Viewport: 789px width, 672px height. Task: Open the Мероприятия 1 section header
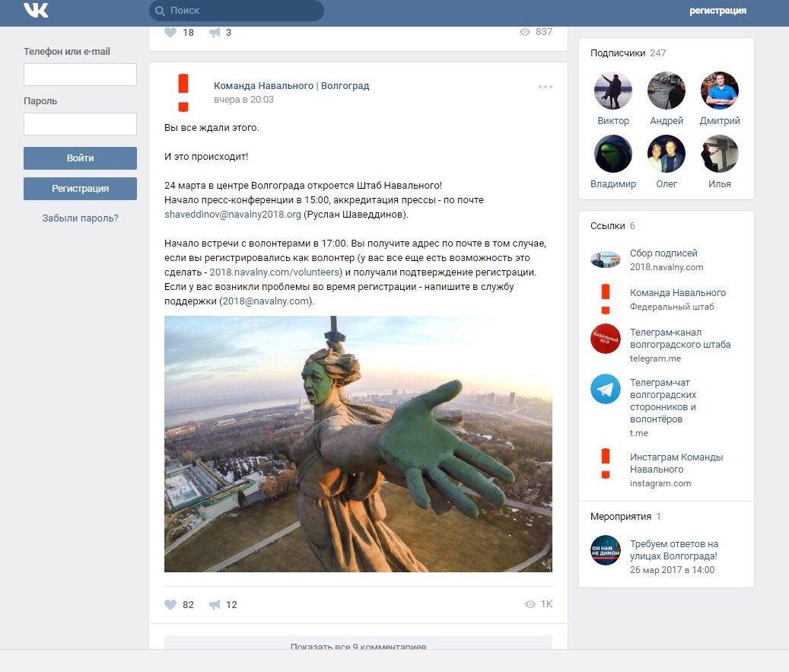point(625,517)
